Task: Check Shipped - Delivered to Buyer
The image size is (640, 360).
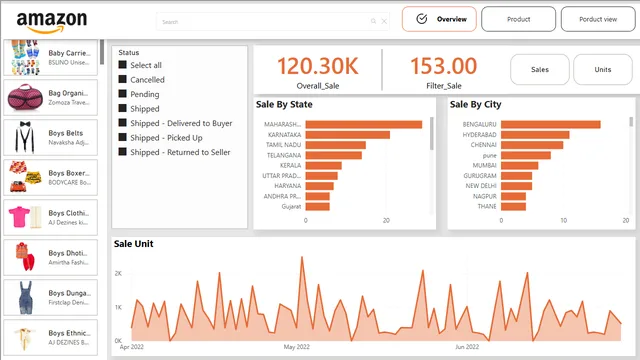Action: (x=122, y=122)
